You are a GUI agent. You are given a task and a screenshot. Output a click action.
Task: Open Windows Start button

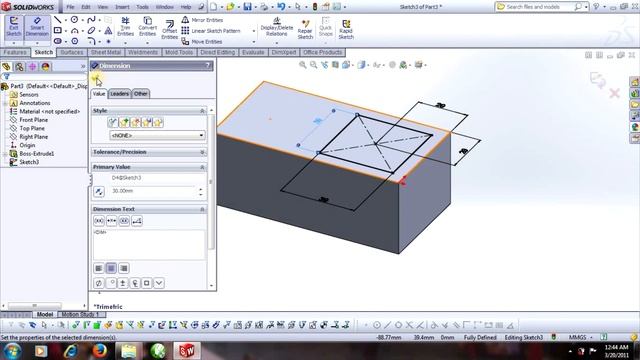[x=12, y=351]
